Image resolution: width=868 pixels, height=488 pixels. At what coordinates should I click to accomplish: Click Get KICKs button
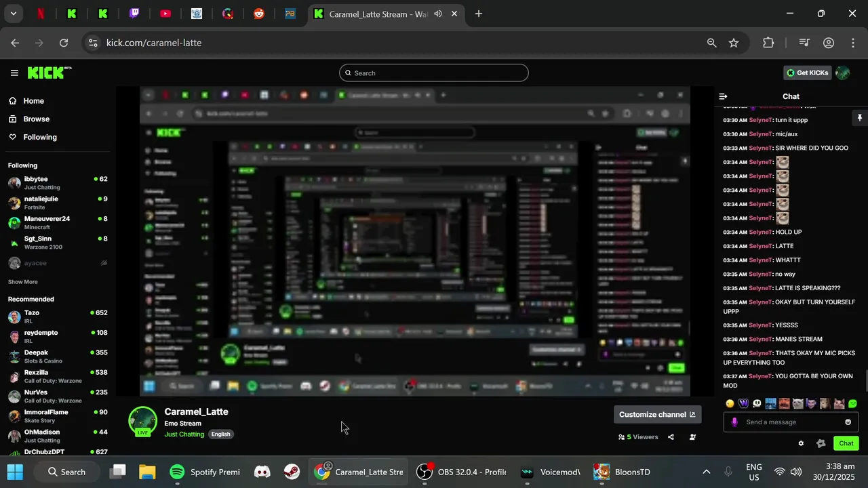[x=808, y=73]
